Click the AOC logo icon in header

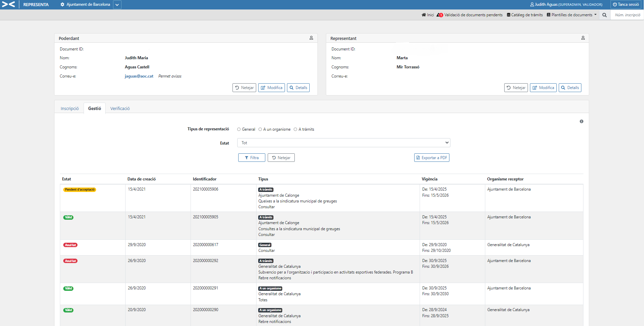tap(8, 4)
